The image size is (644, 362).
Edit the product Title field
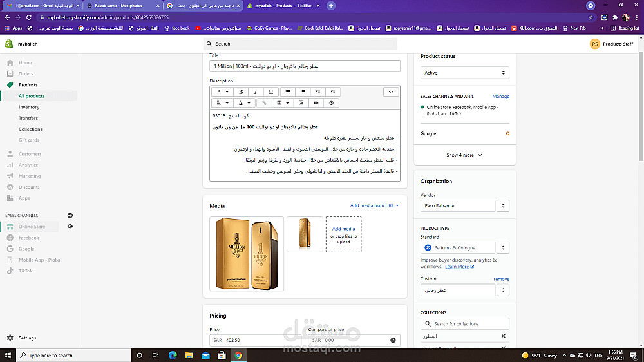(305, 66)
